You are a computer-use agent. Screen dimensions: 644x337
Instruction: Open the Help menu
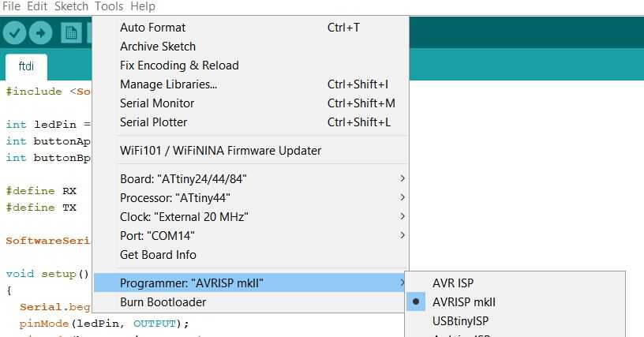point(143,6)
